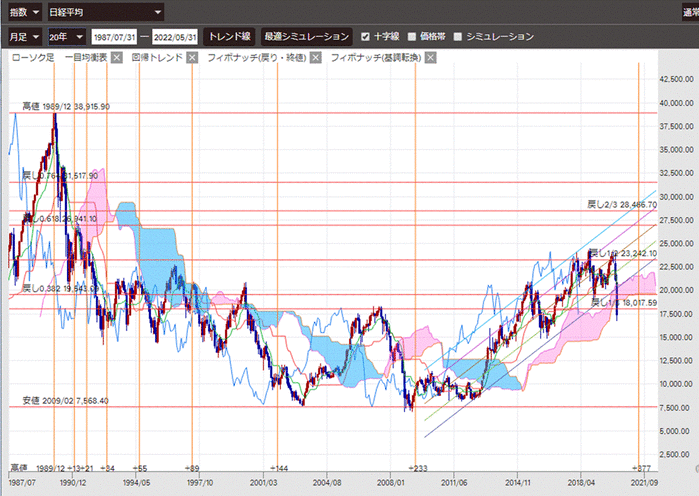Select the ローソク足 indicator tab
The image size is (699, 496).
click(x=33, y=57)
